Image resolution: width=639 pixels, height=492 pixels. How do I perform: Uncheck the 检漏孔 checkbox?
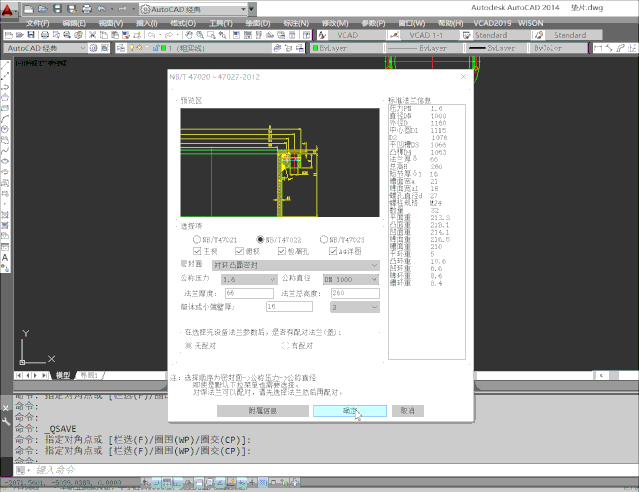click(x=281, y=251)
